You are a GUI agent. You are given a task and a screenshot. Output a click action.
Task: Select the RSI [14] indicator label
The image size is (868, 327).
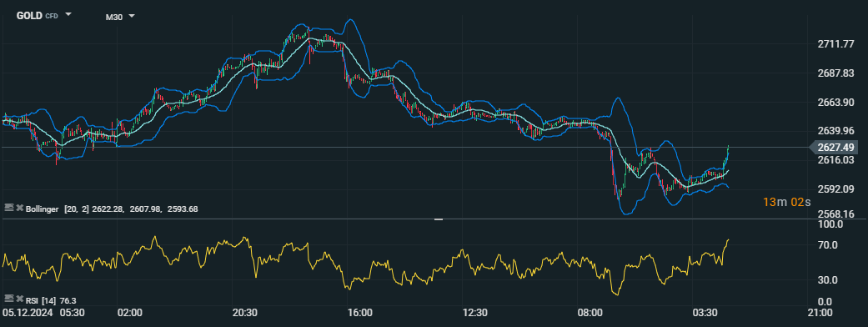tap(40, 300)
